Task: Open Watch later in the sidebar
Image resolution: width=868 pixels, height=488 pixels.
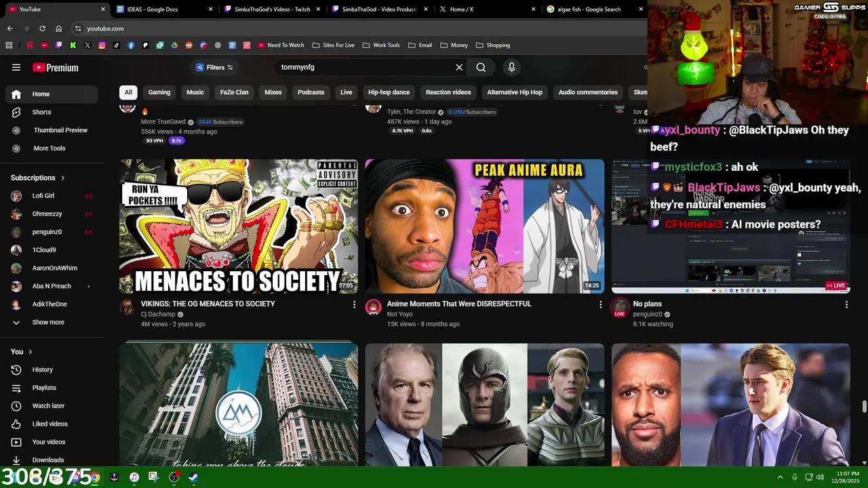Action: pyautogui.click(x=52, y=406)
